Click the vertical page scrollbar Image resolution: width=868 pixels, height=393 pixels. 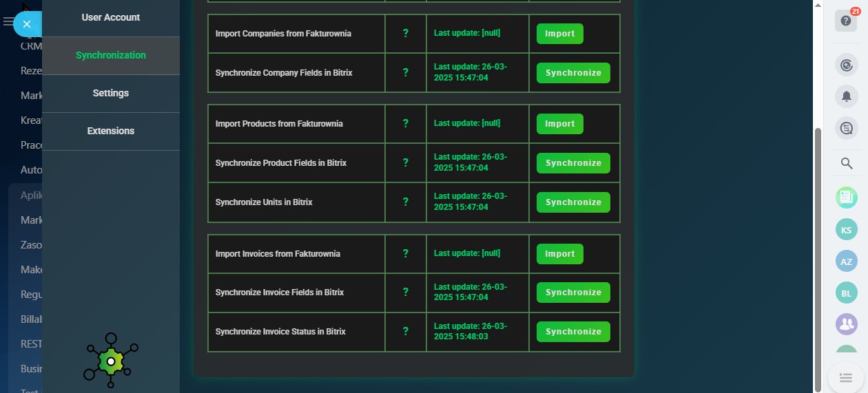coord(818,255)
